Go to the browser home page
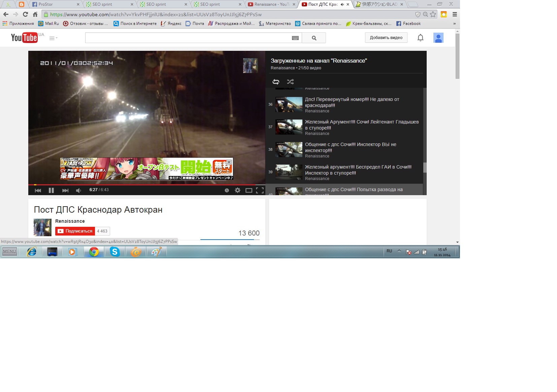This screenshot has width=557, height=392. point(35,14)
